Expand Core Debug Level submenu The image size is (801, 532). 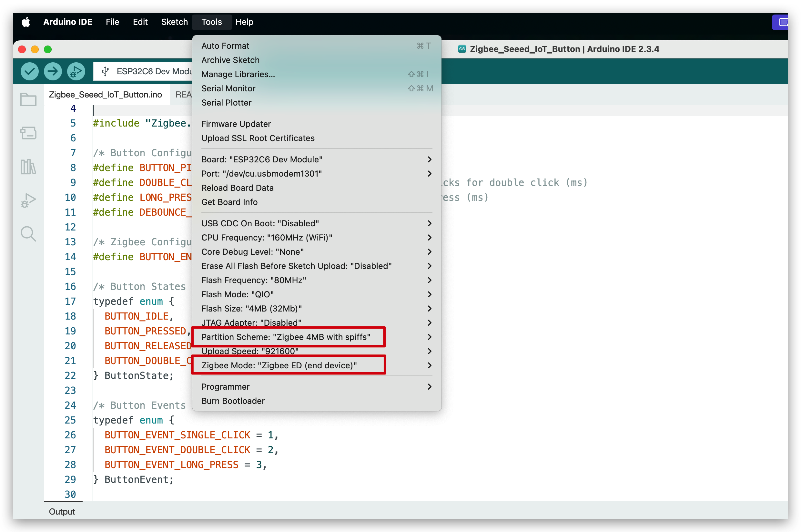click(316, 252)
